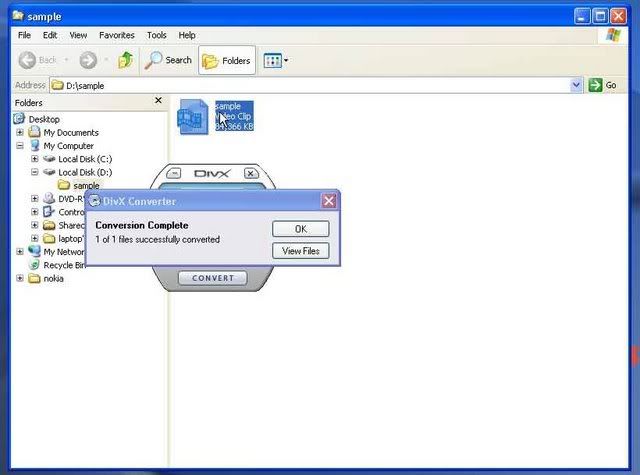Click the D:\sample address field
Image resolution: width=640 pixels, height=475 pixels.
(310, 85)
